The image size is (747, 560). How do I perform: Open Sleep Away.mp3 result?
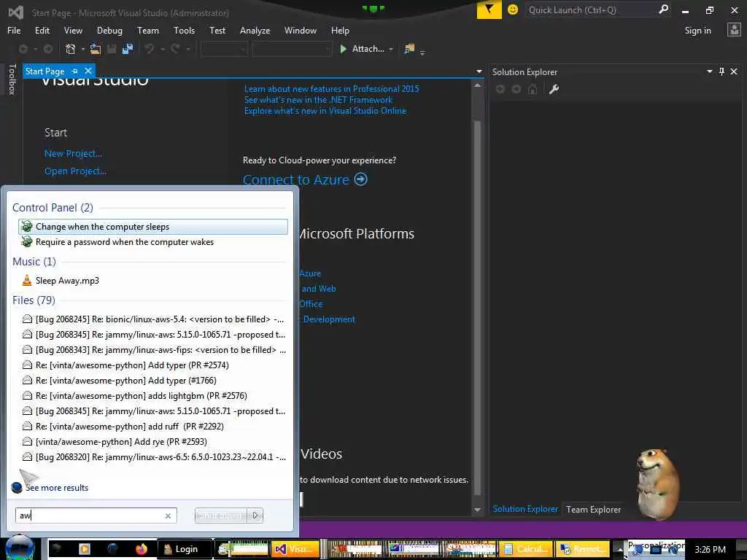(153, 281)
